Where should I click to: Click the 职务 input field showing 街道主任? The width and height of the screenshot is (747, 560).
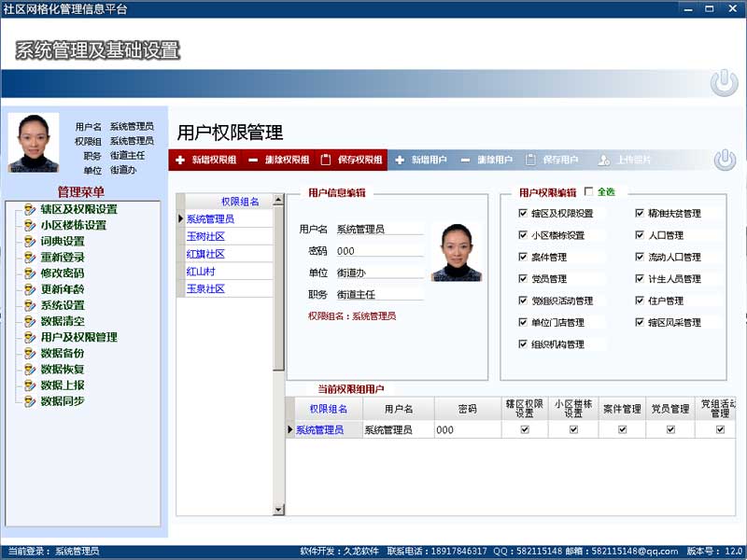tap(380, 295)
